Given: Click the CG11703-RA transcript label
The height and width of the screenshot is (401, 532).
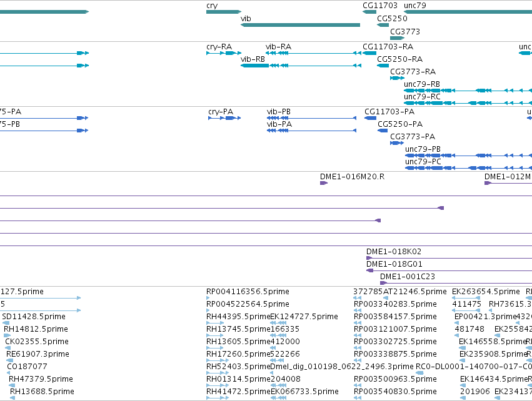Looking at the screenshot, I should point(388,47).
